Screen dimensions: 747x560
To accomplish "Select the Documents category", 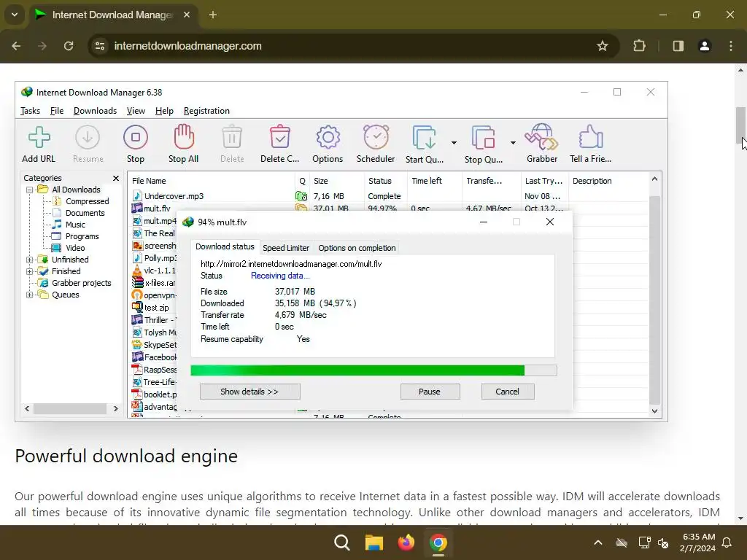I will point(85,213).
